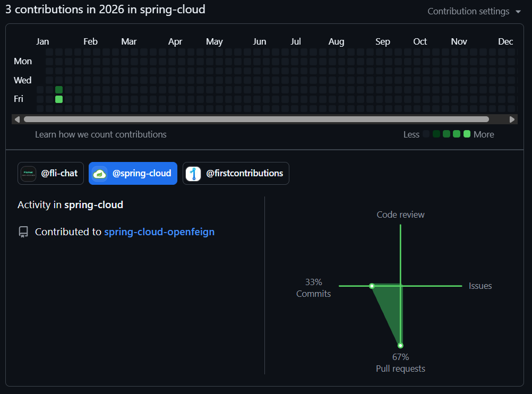Image resolution: width=532 pixels, height=394 pixels.
Task: Click the firstcontributions avatar icon
Action: [193, 174]
